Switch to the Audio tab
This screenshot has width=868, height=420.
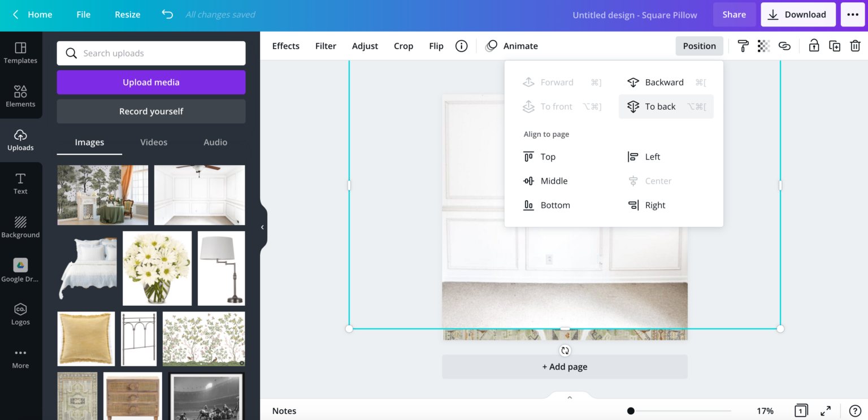215,142
